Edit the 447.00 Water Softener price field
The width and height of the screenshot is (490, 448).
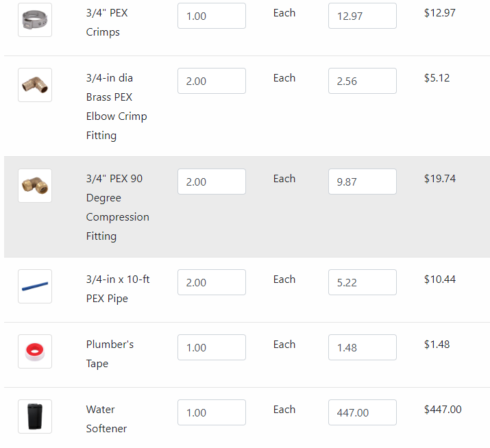click(362, 412)
